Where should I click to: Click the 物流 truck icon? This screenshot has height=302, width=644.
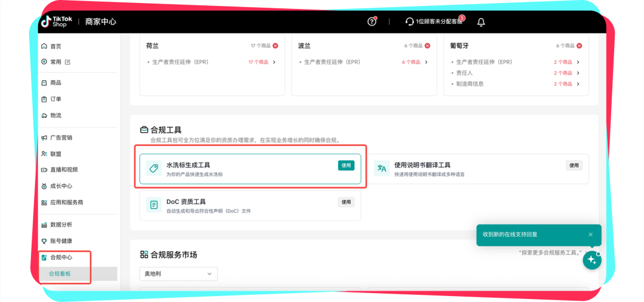pos(44,116)
